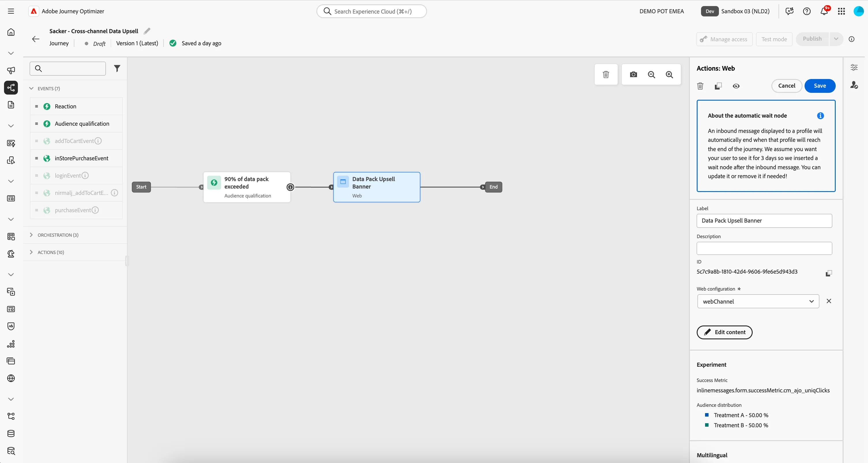Delete Web action via panel trash icon
868x463 pixels.
pyautogui.click(x=700, y=86)
